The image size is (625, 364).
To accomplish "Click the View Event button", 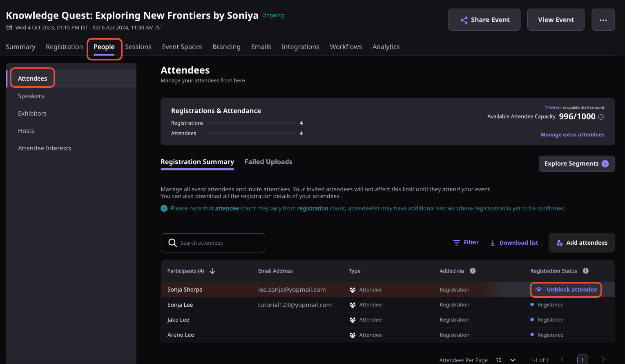I will (x=556, y=20).
